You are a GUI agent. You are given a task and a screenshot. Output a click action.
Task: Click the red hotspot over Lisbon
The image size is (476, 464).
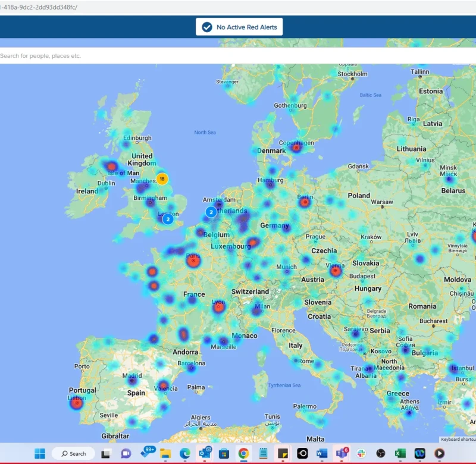[x=77, y=403]
